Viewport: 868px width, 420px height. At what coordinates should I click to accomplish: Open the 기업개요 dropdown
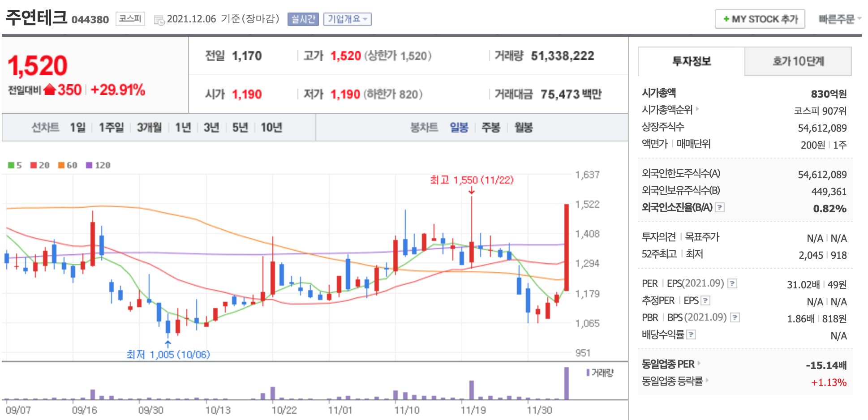point(348,19)
